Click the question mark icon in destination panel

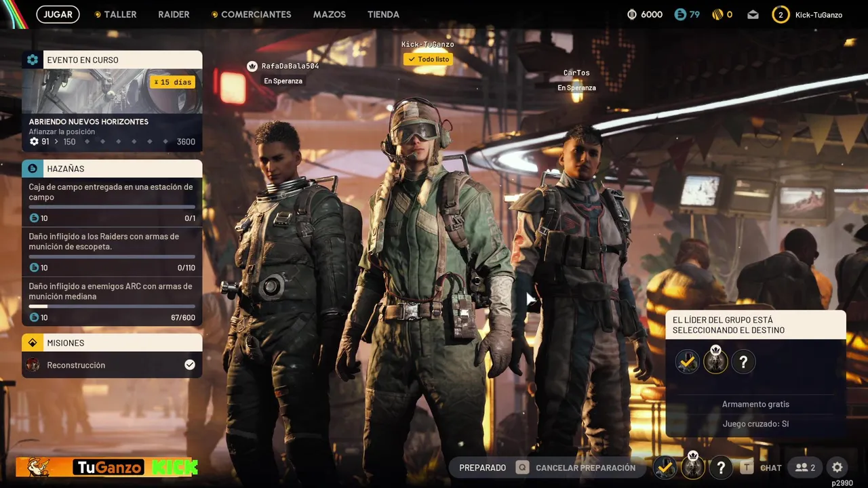(743, 361)
